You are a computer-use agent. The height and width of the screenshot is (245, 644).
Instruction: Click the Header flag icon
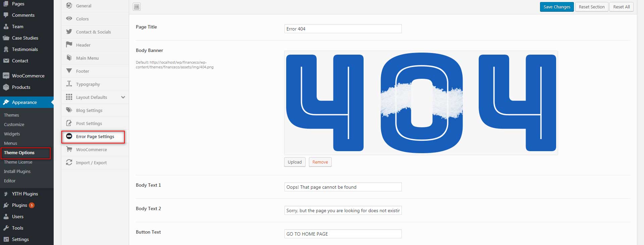point(69,45)
